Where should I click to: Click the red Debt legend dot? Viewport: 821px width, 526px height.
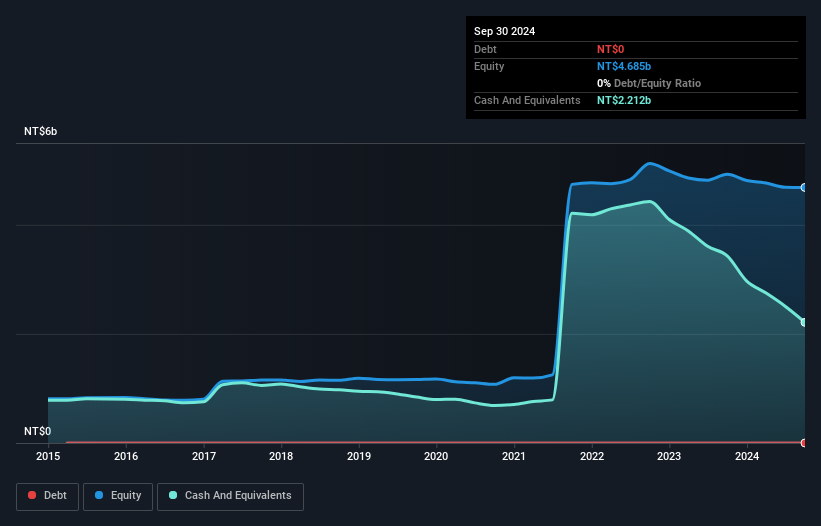pos(32,495)
